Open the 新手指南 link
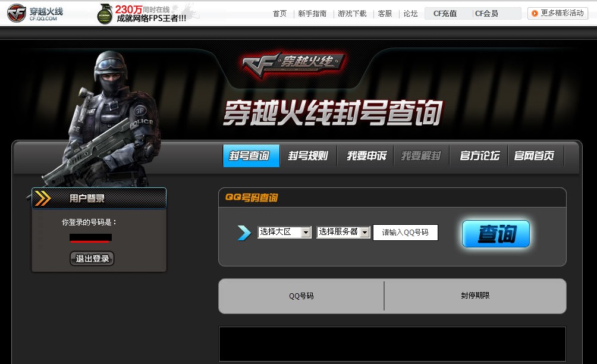The width and height of the screenshot is (597, 364). pos(312,14)
